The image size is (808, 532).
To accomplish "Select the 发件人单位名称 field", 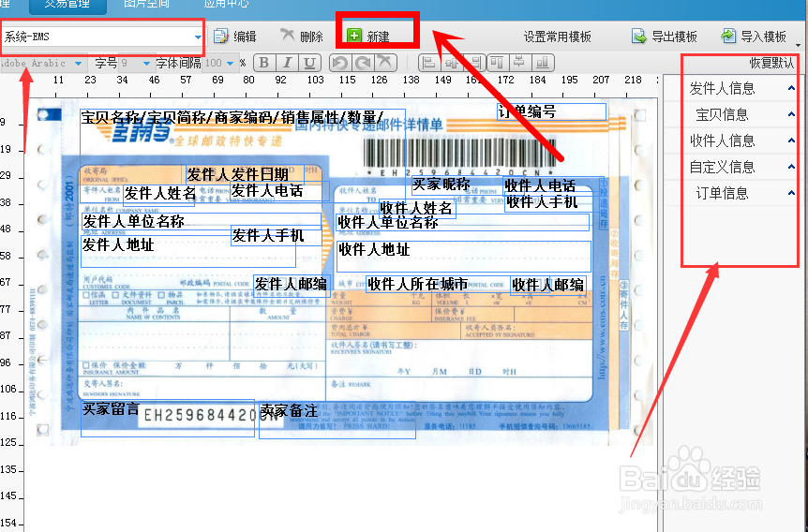I will pyautogui.click(x=201, y=221).
